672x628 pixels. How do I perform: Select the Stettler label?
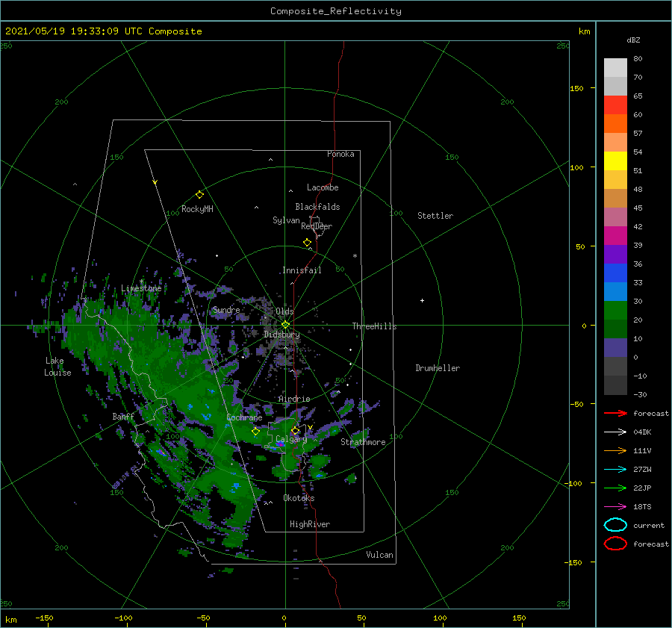(x=435, y=216)
